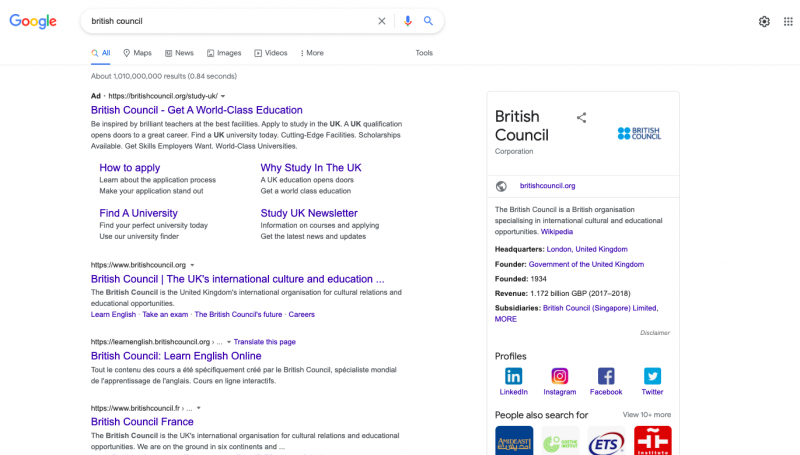Image resolution: width=800 pixels, height=455 pixels.
Task: Open the Goethe-Institut related search thumbnail
Action: click(560, 441)
